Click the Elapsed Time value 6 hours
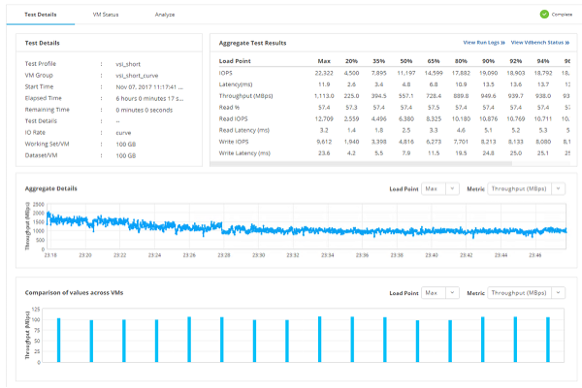Image resolution: width=582 pixels, height=388 pixels. [149, 98]
